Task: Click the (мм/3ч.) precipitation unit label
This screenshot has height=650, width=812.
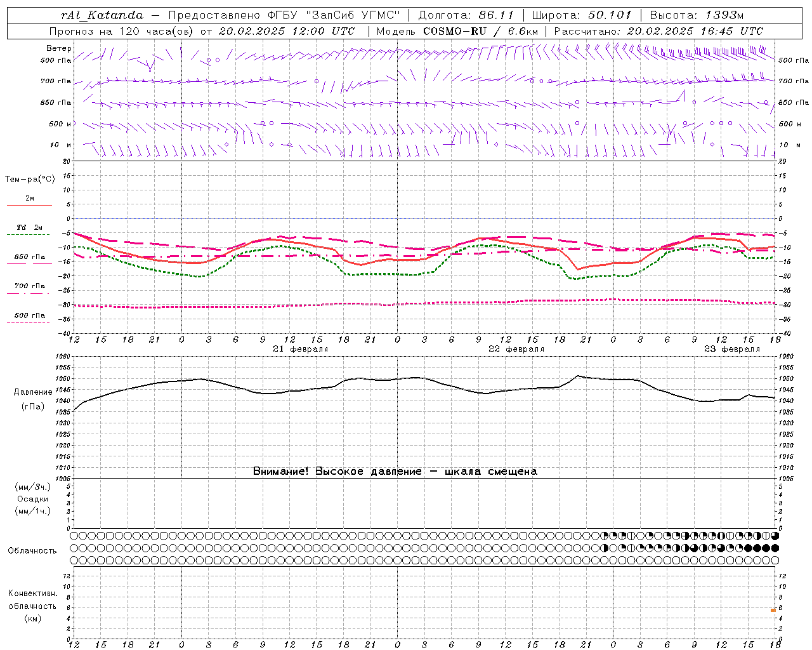Action: click(33, 487)
